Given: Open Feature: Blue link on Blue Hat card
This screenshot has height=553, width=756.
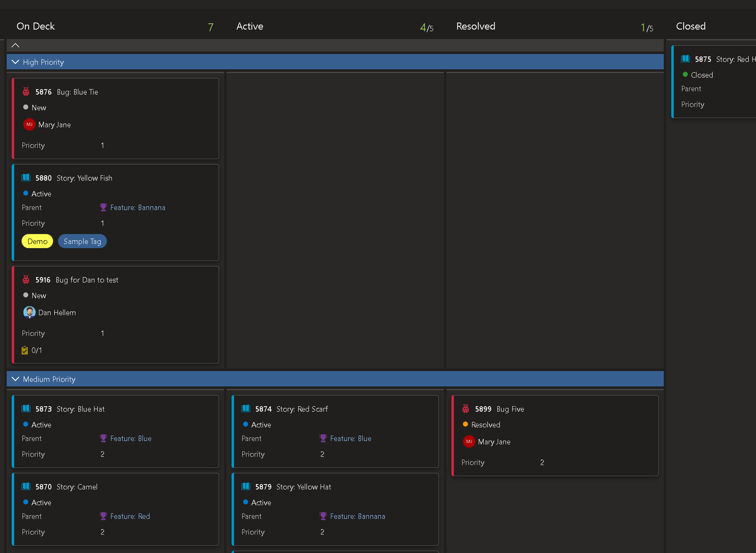Looking at the screenshot, I should point(131,438).
